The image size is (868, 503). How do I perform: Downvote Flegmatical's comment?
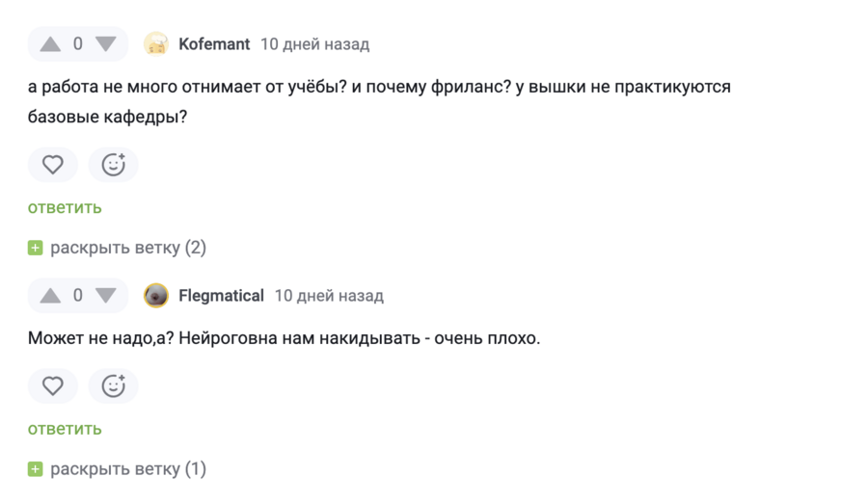tap(106, 296)
